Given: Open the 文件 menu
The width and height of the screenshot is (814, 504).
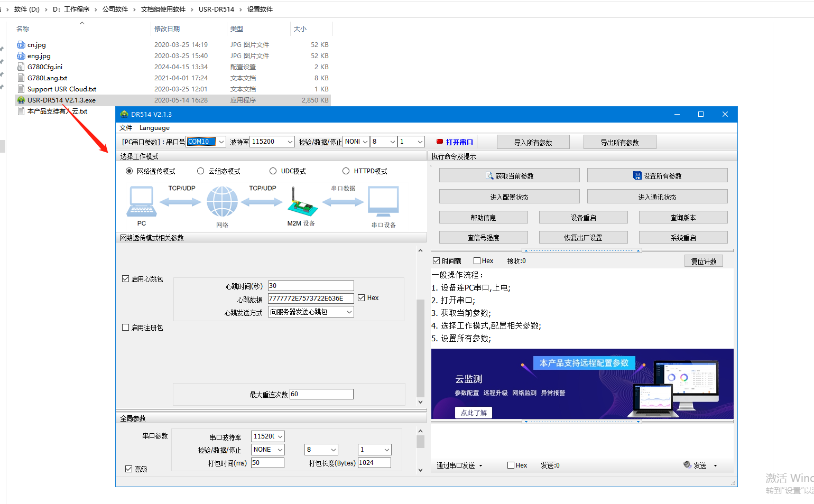Looking at the screenshot, I should click(x=126, y=128).
